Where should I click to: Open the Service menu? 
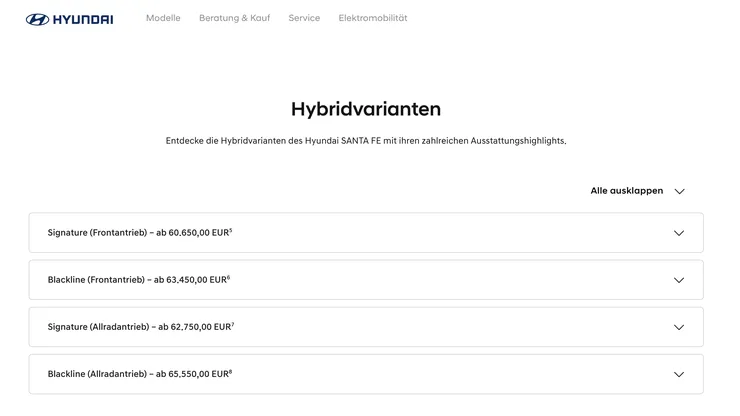click(304, 18)
